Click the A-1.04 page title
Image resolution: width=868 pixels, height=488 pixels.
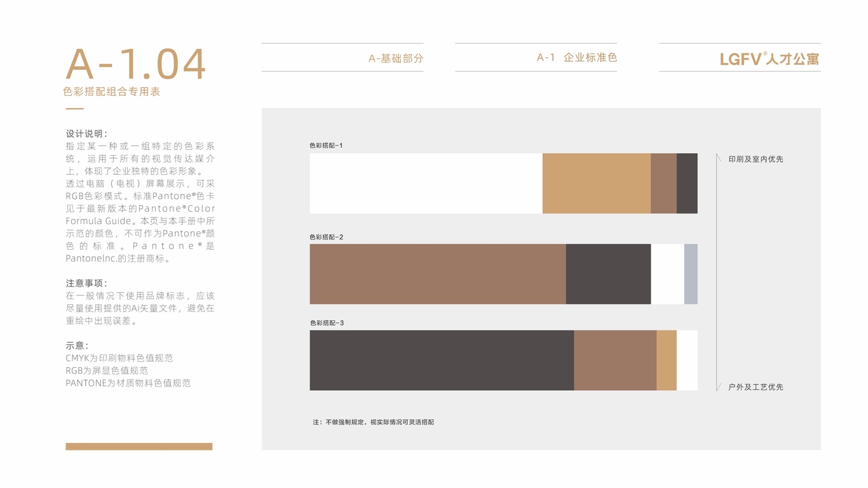point(136,64)
